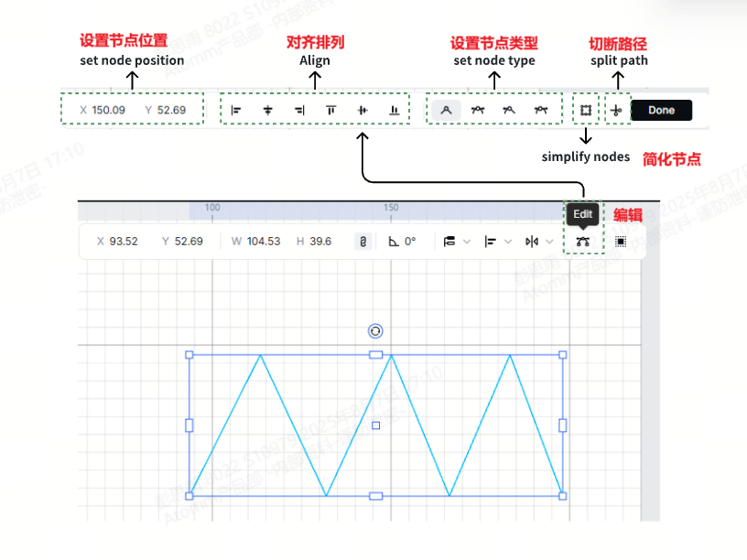747x560 pixels.
Task: Select the first (highlighted) node type
Action: click(x=446, y=110)
